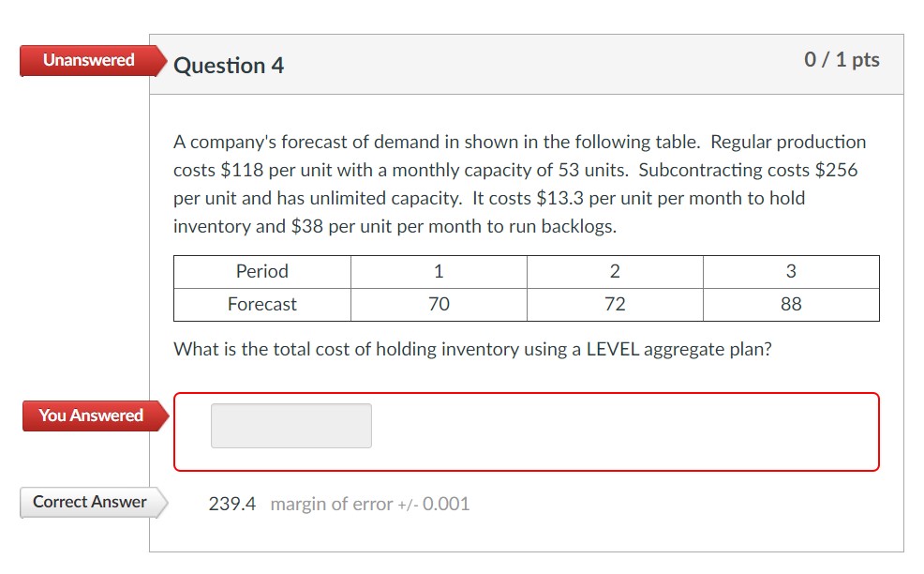The width and height of the screenshot is (924, 574).
Task: Click the forecast value 88 for period 3
Action: pyautogui.click(x=790, y=303)
